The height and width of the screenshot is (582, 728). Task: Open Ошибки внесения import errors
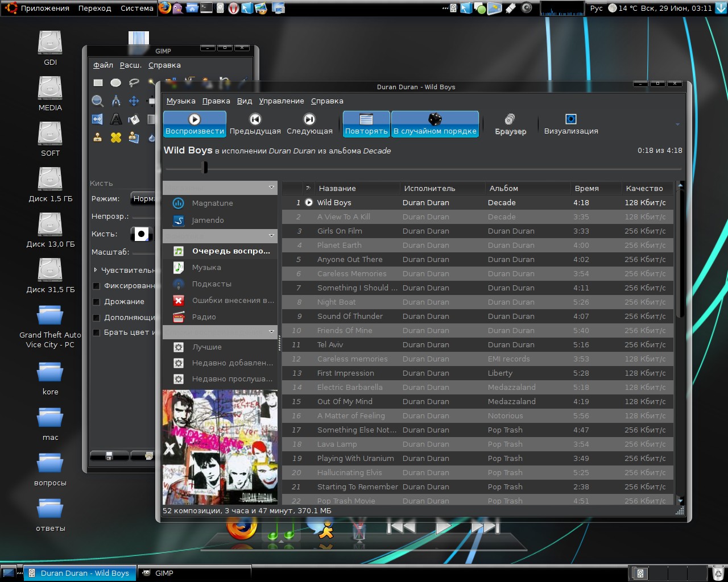220,300
